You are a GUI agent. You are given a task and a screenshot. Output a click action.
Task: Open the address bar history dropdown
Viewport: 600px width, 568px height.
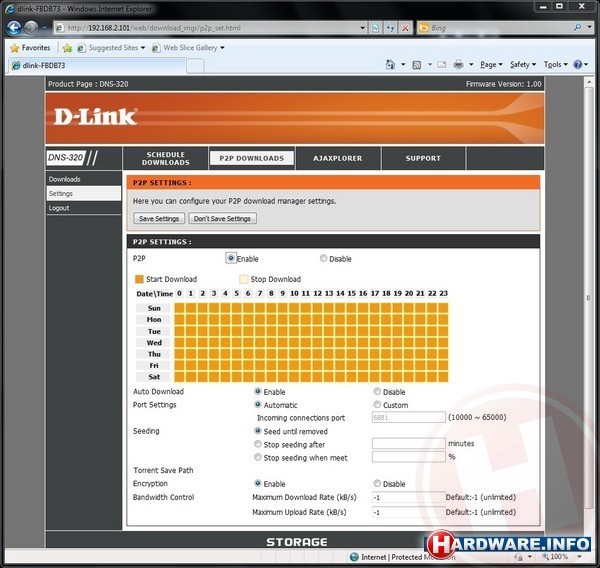pos(362,28)
